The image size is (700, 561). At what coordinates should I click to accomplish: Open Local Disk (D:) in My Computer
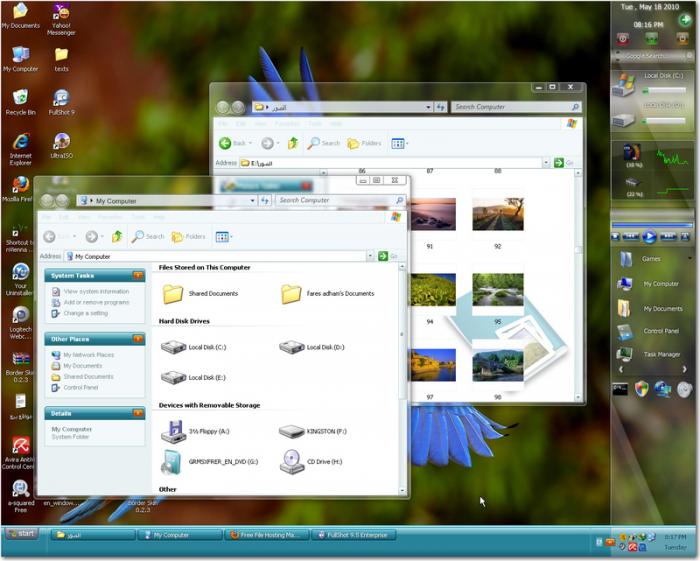[x=292, y=347]
